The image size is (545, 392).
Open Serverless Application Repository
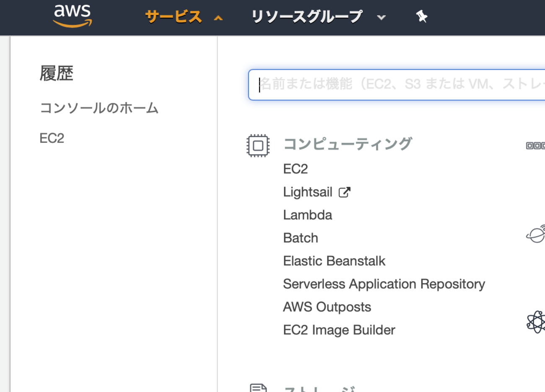384,284
